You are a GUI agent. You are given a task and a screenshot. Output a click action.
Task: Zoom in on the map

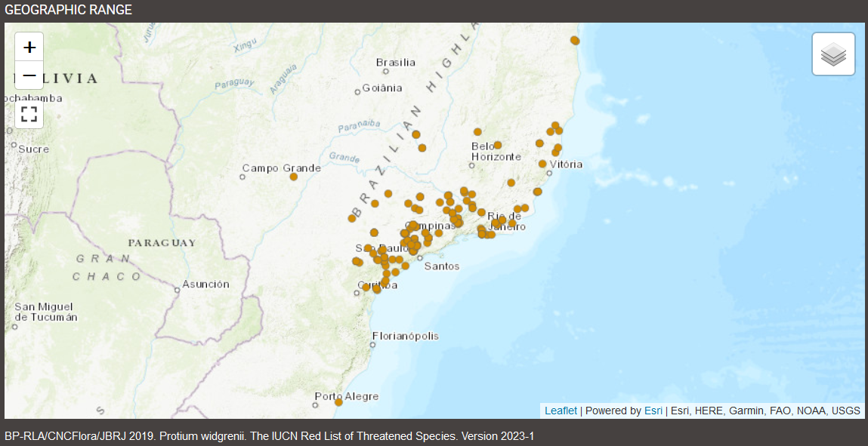[29, 47]
